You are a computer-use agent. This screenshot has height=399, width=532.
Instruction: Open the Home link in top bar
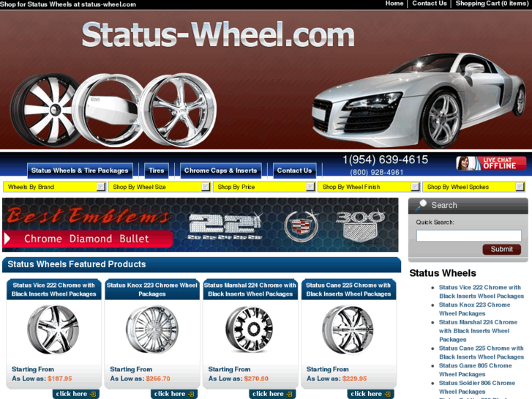[x=394, y=4]
